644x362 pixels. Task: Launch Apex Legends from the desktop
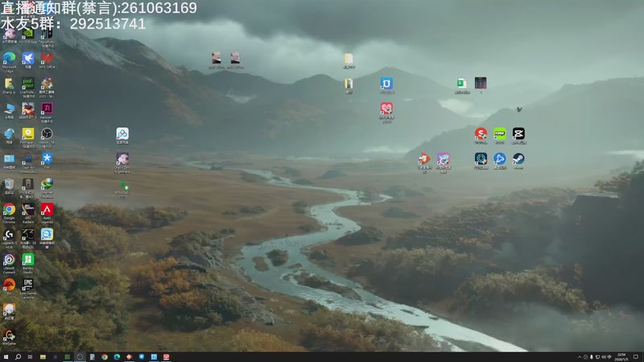pyautogui.click(x=47, y=212)
